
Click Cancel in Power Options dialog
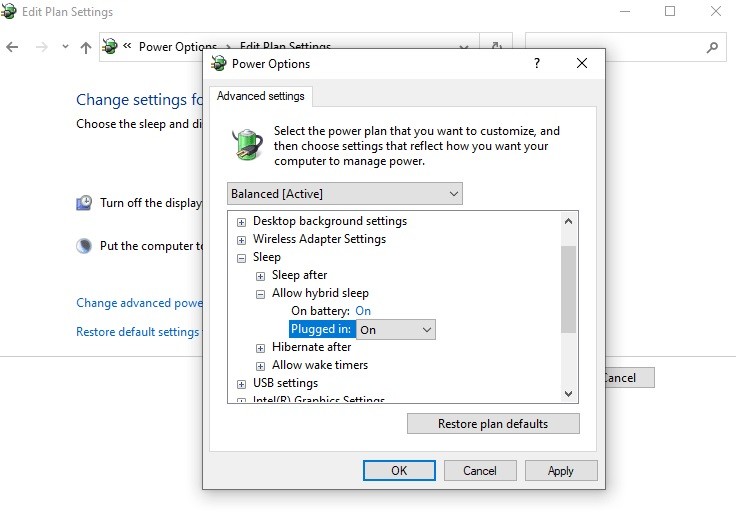coord(480,470)
